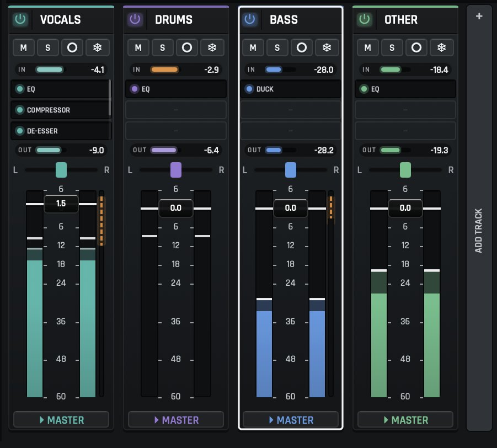Open DRUMS output routing MASTER dropdown
This screenshot has width=497, height=448.
[x=176, y=420]
